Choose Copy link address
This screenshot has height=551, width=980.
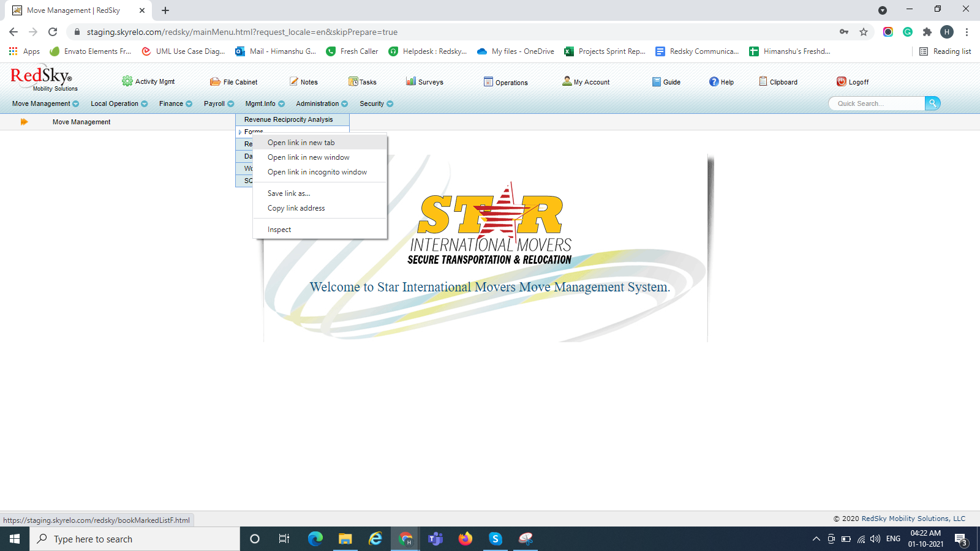coord(320,208)
